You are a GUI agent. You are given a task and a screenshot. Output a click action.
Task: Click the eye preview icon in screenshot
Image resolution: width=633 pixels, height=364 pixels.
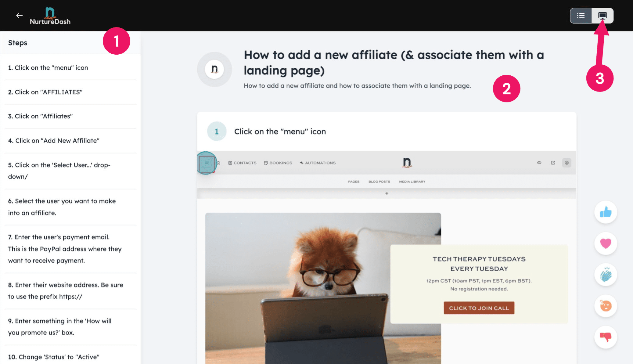[x=539, y=163]
